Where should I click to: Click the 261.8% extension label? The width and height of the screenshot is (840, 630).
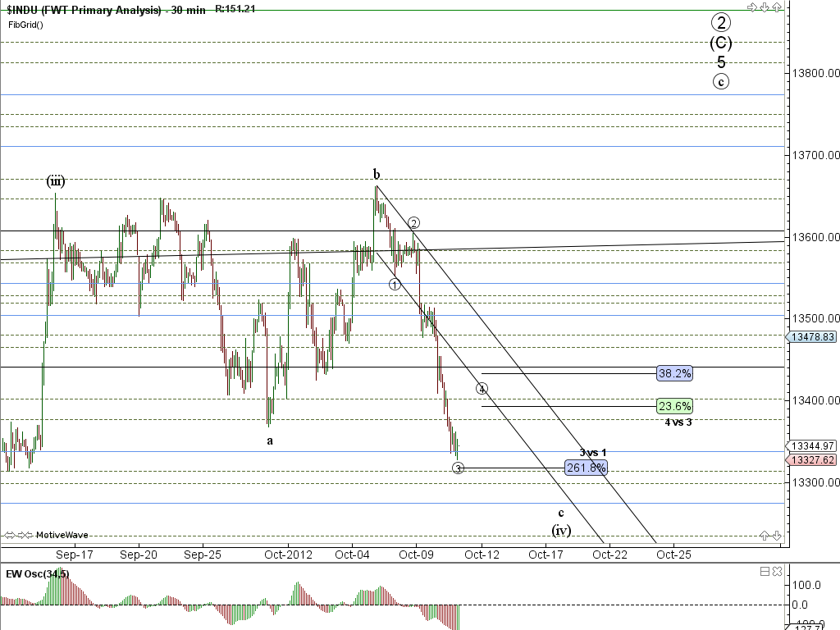click(x=586, y=468)
